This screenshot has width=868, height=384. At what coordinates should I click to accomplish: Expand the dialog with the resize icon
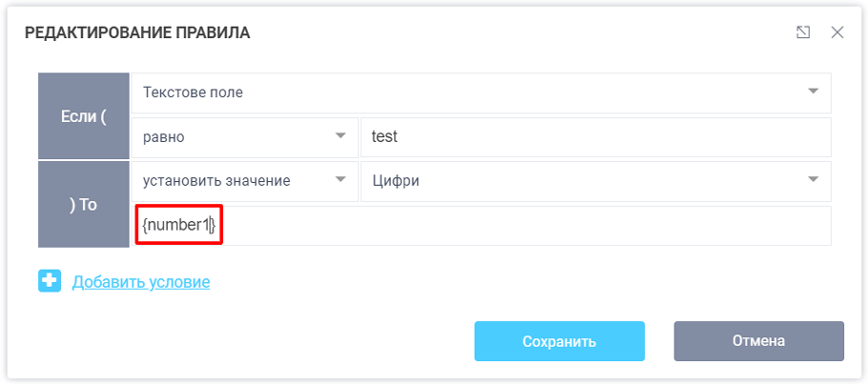point(803,32)
